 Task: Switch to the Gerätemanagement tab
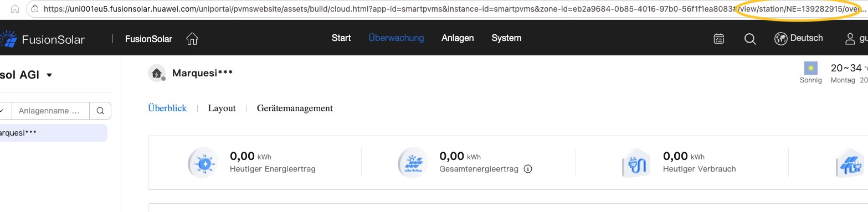295,108
